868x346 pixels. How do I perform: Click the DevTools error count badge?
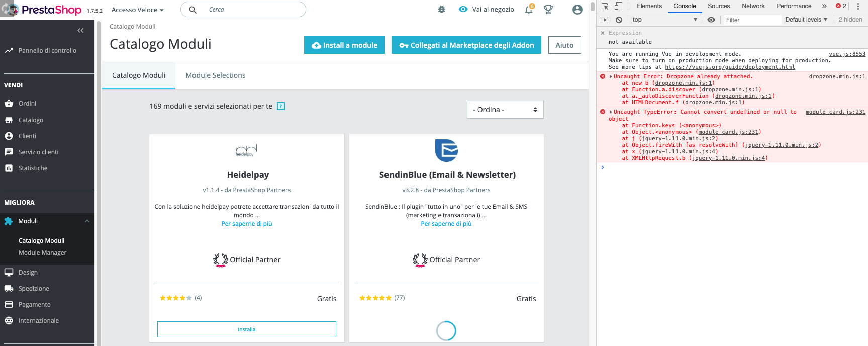(x=841, y=6)
